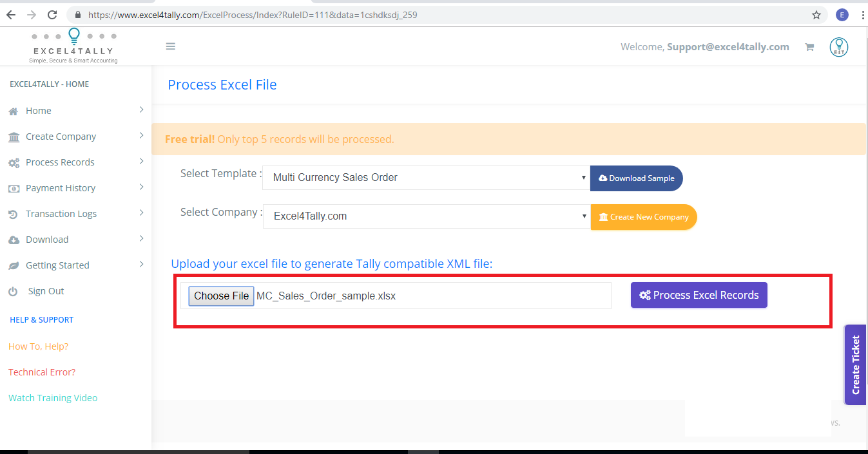
Task: Click the Download Sample button
Action: (636, 178)
